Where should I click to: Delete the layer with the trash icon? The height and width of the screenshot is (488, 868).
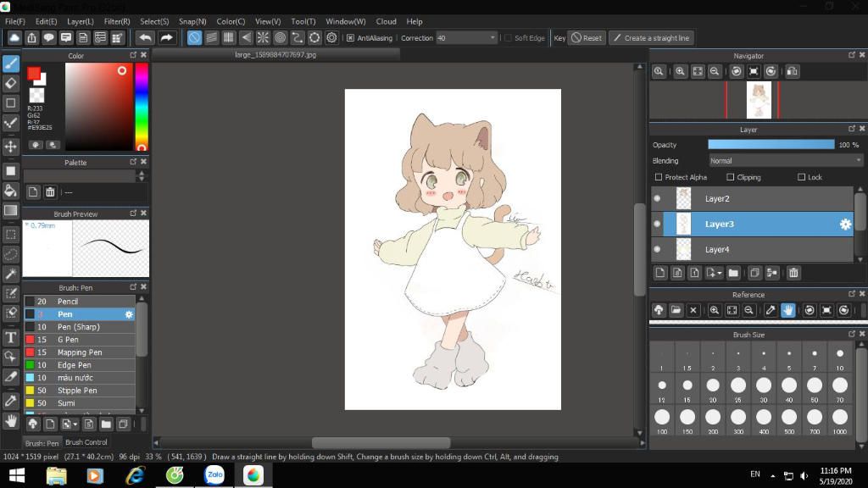[x=793, y=273]
